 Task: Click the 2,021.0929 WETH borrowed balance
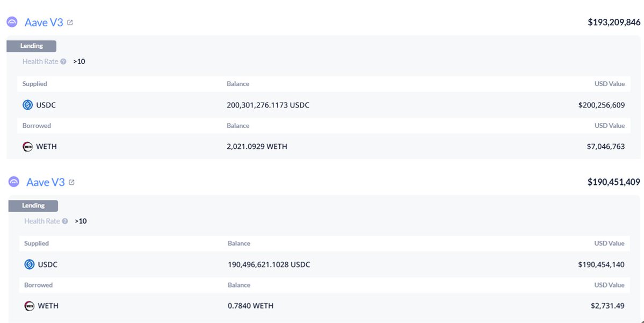pyautogui.click(x=257, y=147)
